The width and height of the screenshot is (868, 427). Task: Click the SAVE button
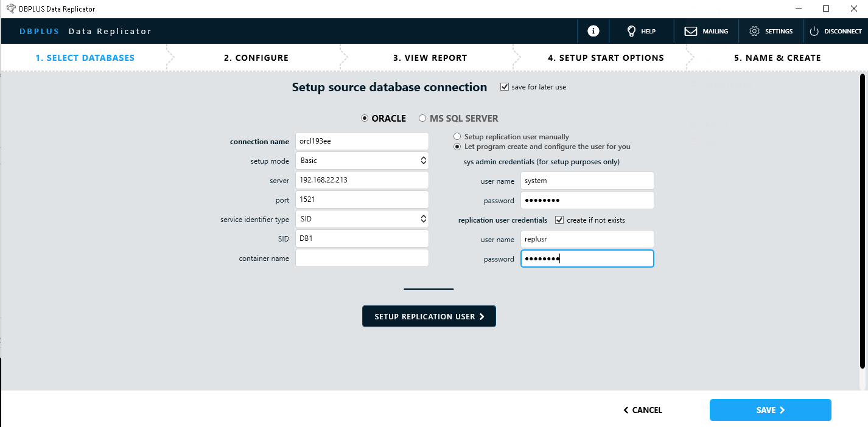coord(771,410)
